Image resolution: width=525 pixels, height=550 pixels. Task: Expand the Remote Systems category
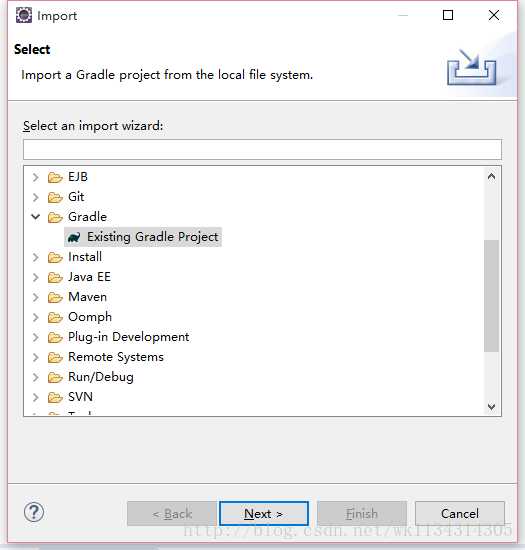point(35,357)
